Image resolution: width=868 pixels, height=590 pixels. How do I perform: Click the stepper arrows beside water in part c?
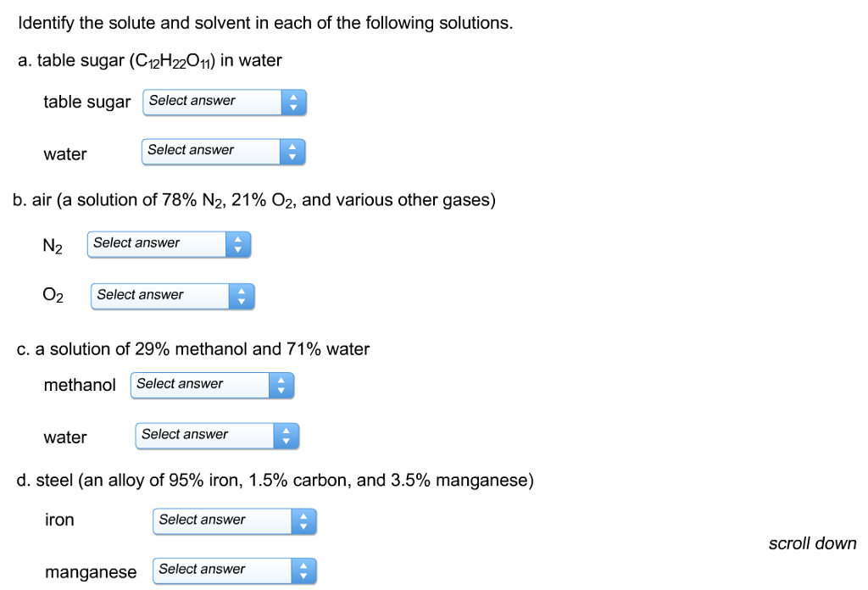click(286, 436)
